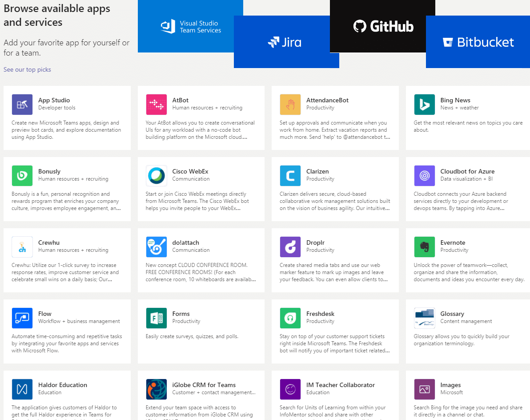The image size is (530, 420).
Task: Click 'Education' category under IM Teacher Collaborator
Action: click(x=318, y=392)
